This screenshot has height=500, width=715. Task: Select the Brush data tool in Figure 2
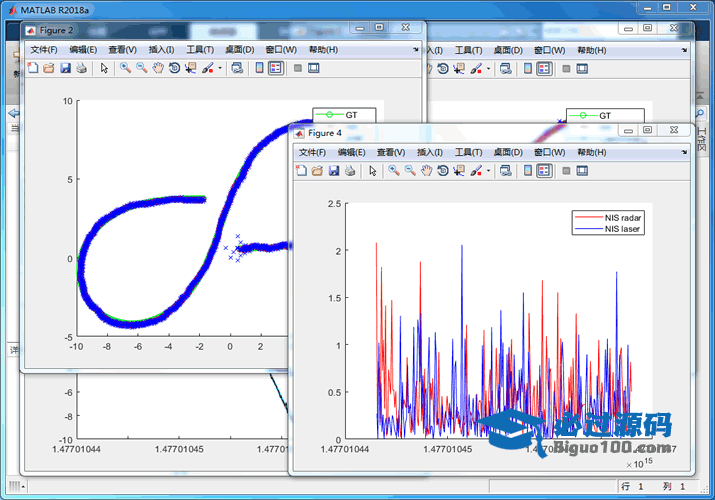click(208, 68)
